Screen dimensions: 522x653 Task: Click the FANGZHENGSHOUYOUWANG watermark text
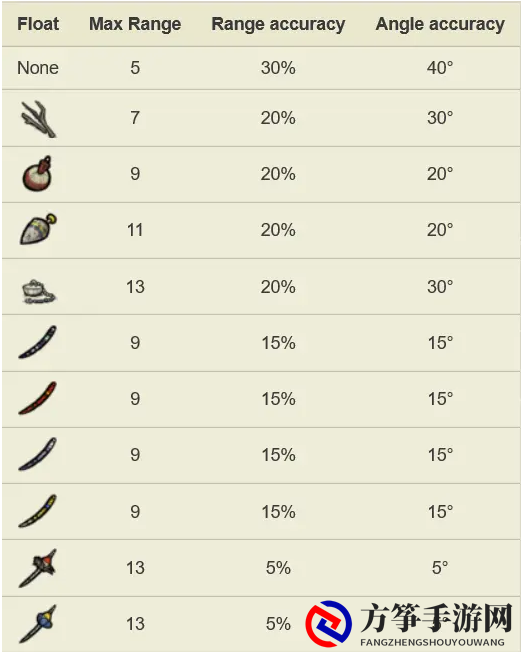[x=432, y=642]
